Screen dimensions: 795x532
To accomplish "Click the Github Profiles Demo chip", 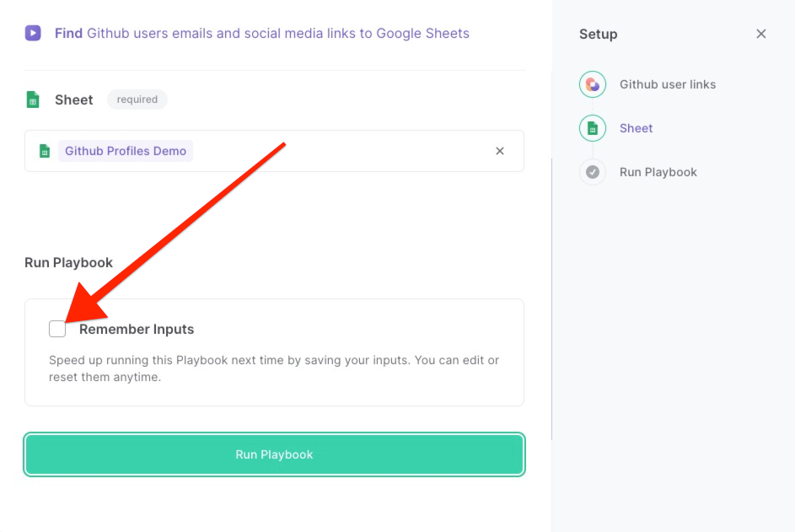I will pyautogui.click(x=125, y=150).
